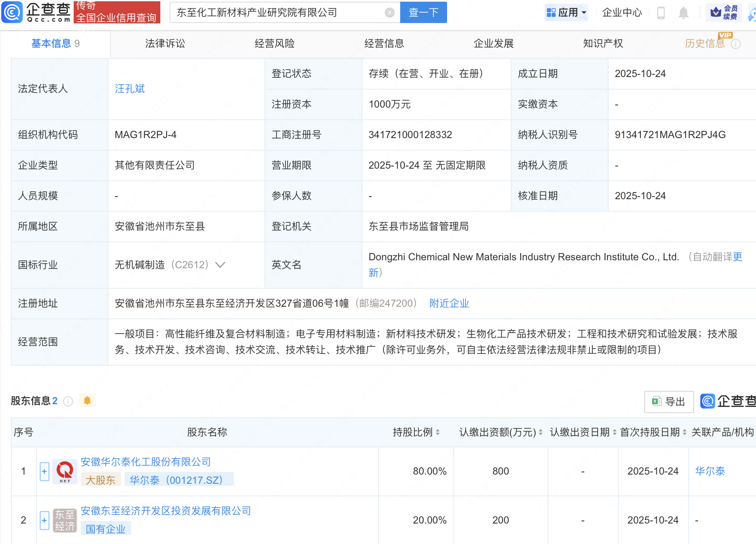The width and height of the screenshot is (756, 544).
Task: Export shareholder list with 导出 button
Action: coord(669,402)
